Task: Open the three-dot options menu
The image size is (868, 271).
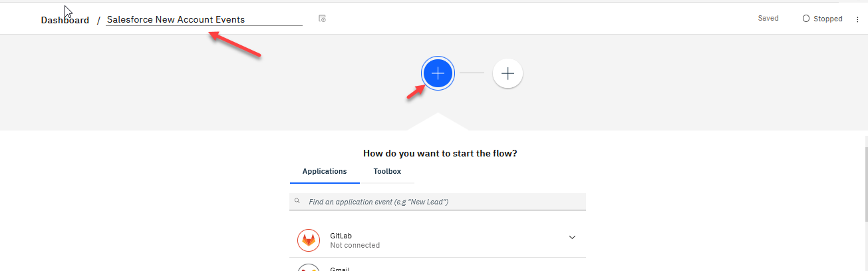Action: [857, 19]
